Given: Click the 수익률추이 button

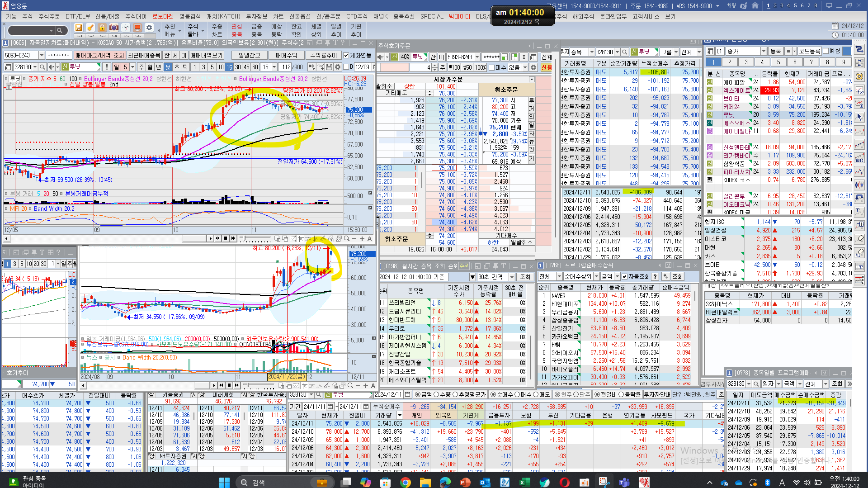Looking at the screenshot, I should coord(323,55).
